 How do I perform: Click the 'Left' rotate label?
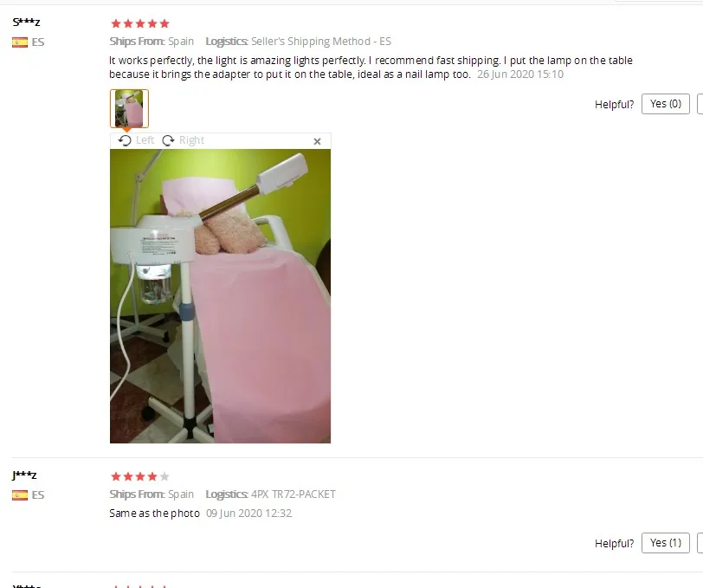(145, 140)
